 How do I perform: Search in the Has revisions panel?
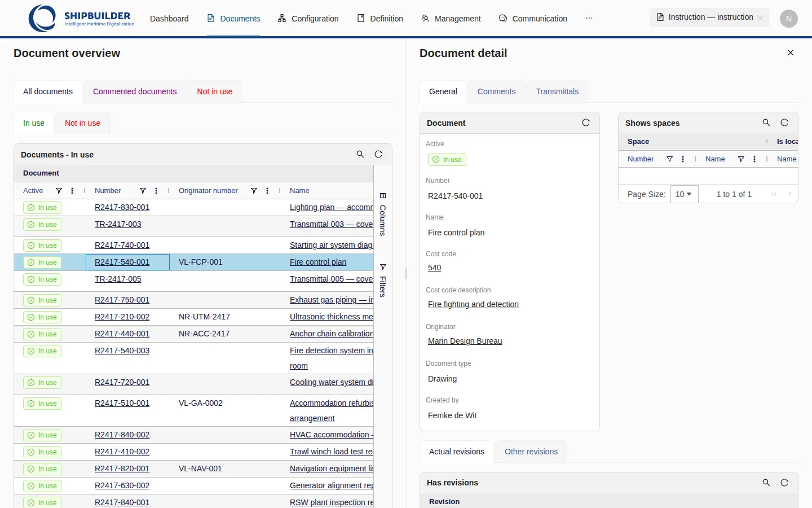pos(766,483)
